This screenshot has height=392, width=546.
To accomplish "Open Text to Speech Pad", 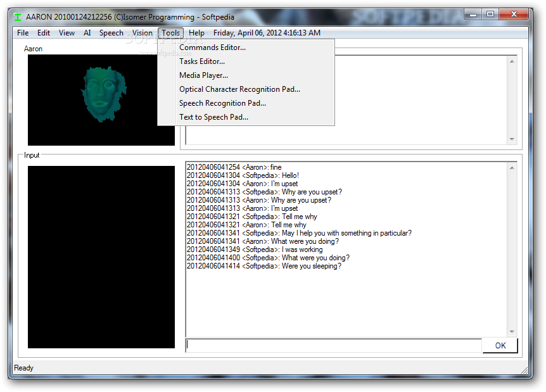I will [246, 117].
